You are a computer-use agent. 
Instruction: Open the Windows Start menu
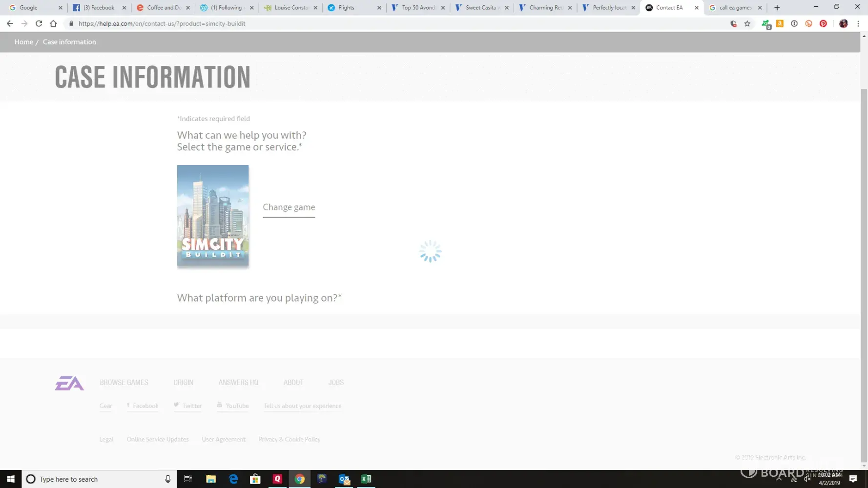[x=11, y=479]
